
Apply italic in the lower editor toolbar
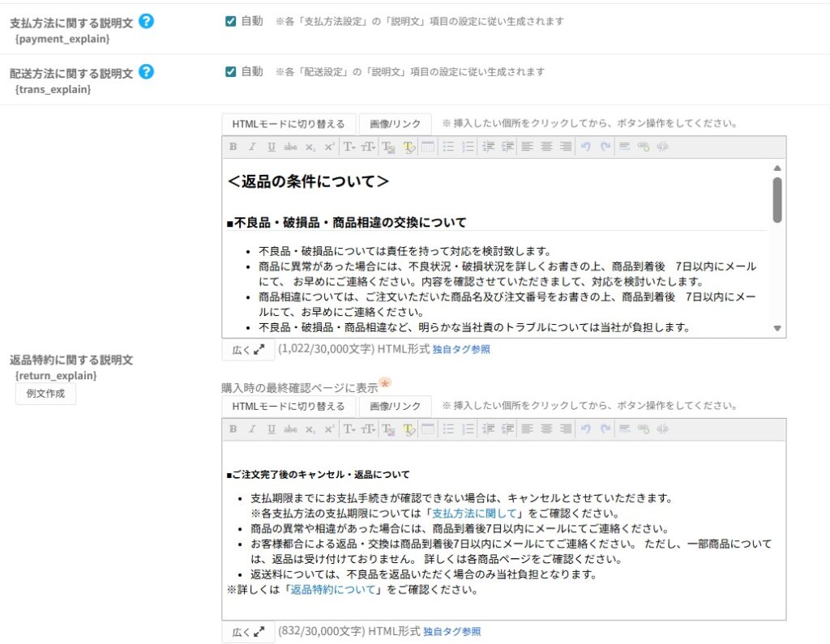[252, 429]
